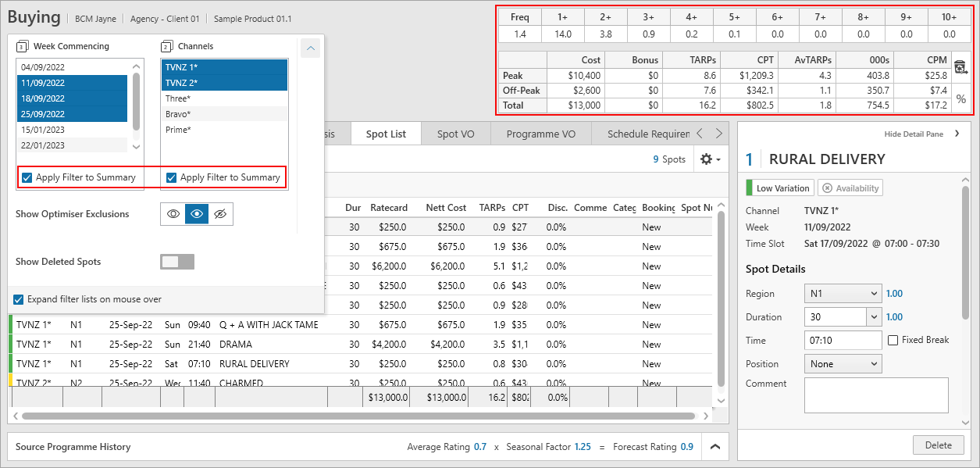Click the 9 Spots count label
The image size is (980, 468).
[669, 159]
